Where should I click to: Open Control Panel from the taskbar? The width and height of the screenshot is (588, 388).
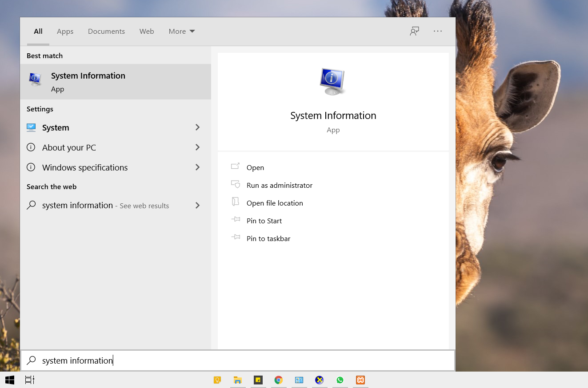click(x=299, y=380)
